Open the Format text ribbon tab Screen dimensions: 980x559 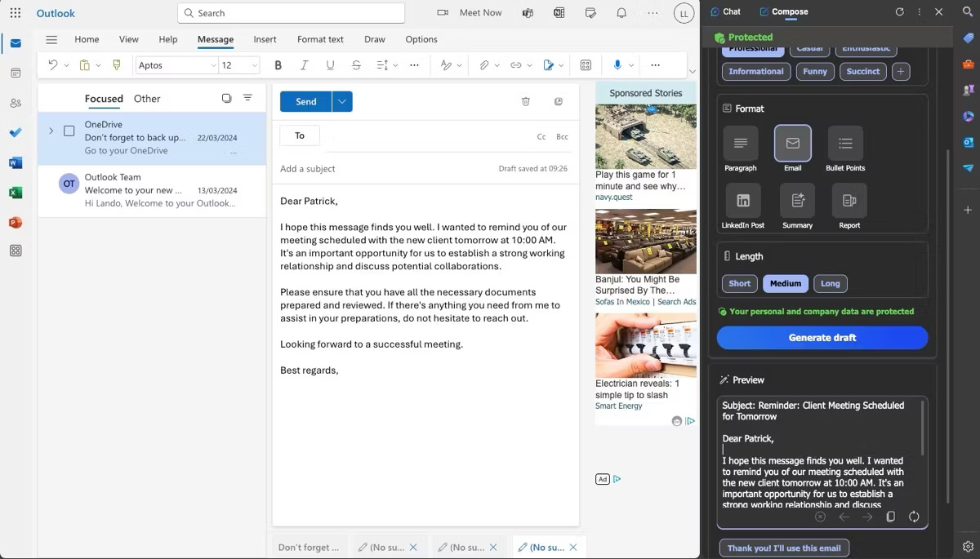point(319,38)
